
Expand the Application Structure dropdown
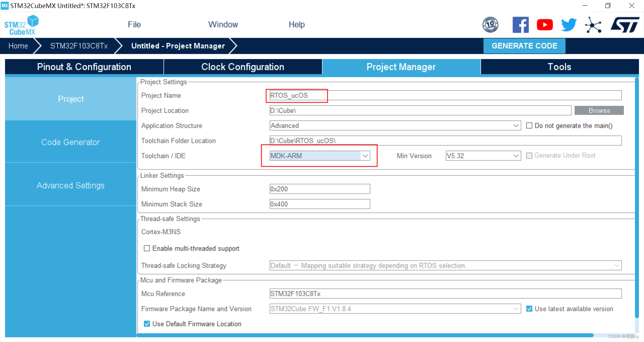pyautogui.click(x=395, y=126)
